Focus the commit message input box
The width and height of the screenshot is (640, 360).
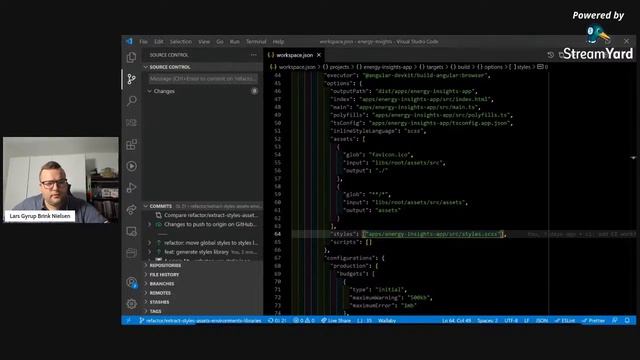(x=203, y=78)
